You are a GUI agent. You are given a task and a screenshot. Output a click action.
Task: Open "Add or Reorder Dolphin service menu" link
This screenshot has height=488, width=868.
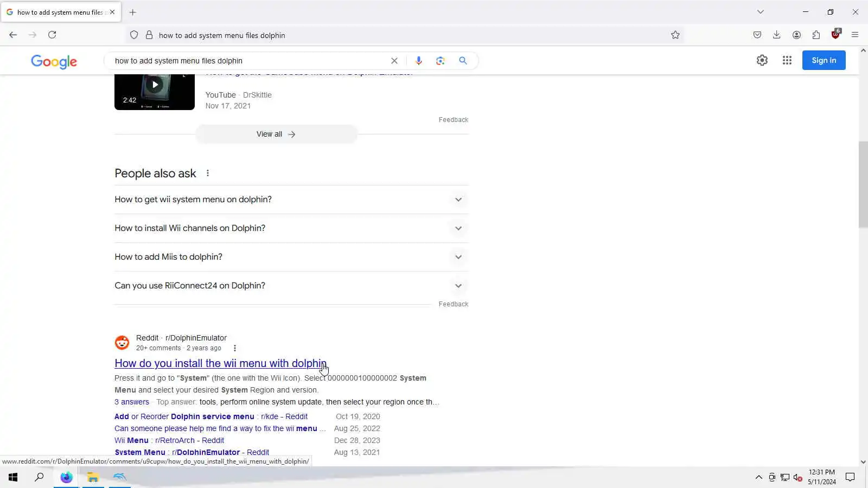[211, 416]
